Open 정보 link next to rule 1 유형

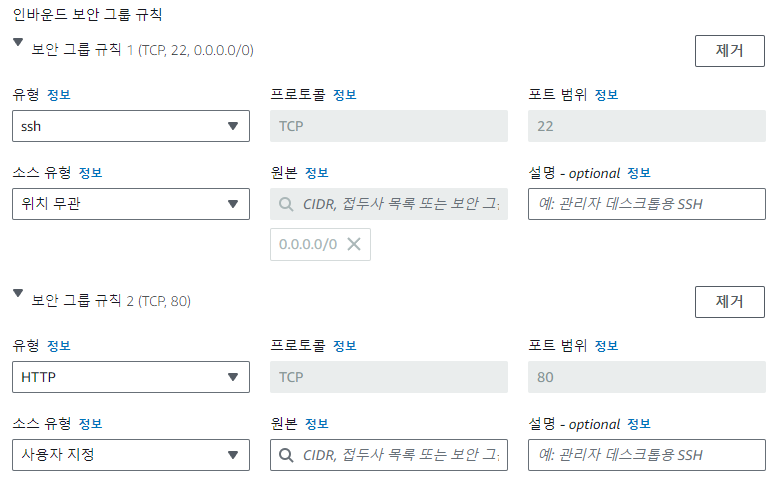point(59,94)
